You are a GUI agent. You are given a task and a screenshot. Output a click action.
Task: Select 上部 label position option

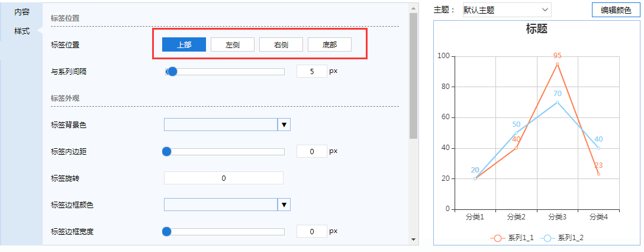[184, 45]
